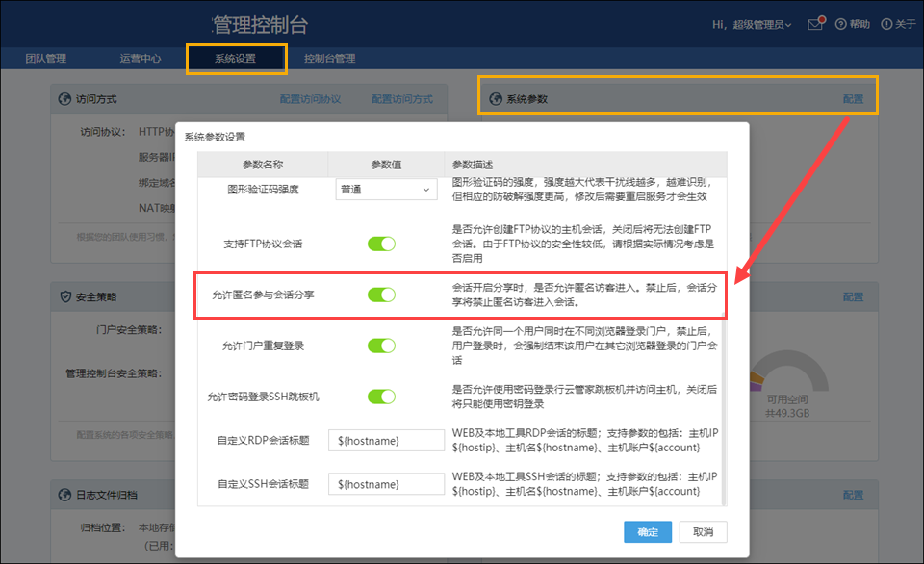Toggle 允许密码登录SSH跳板机 switch

click(381, 397)
